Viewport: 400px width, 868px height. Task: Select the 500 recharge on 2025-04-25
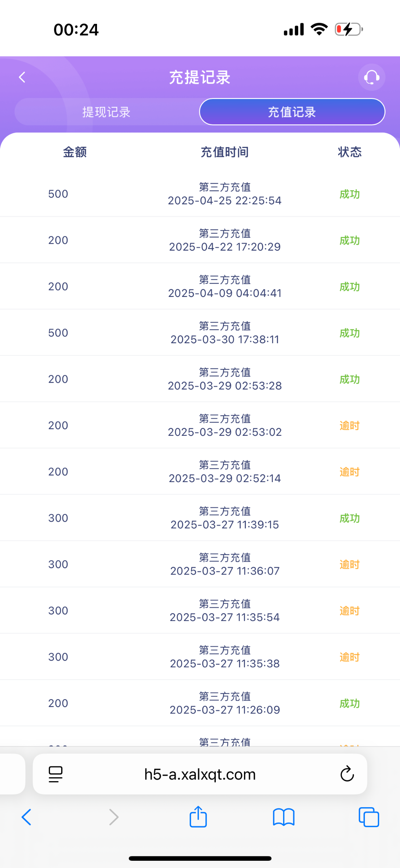tap(58, 194)
